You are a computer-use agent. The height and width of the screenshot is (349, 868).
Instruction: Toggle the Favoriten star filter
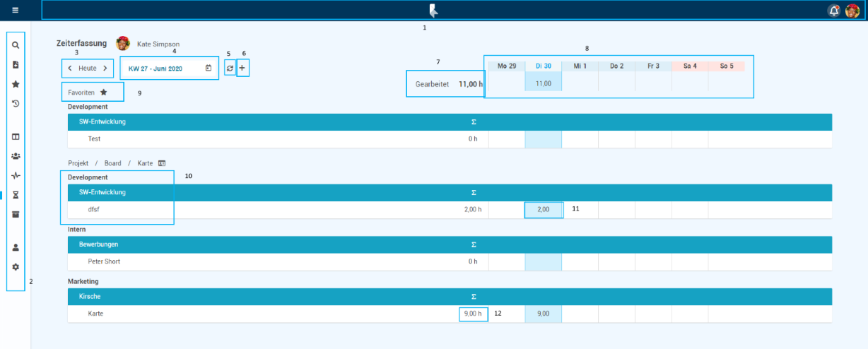click(x=103, y=93)
